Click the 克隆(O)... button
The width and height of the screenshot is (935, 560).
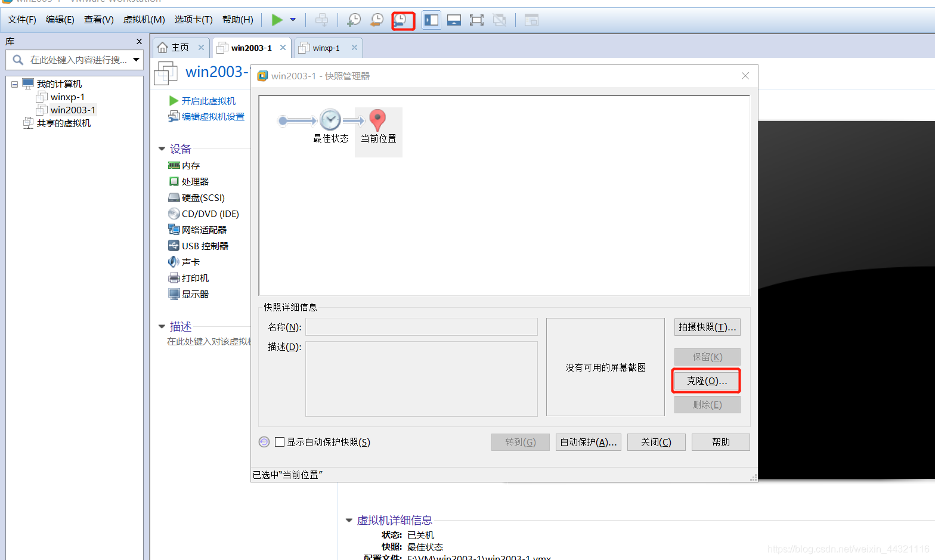(x=707, y=380)
